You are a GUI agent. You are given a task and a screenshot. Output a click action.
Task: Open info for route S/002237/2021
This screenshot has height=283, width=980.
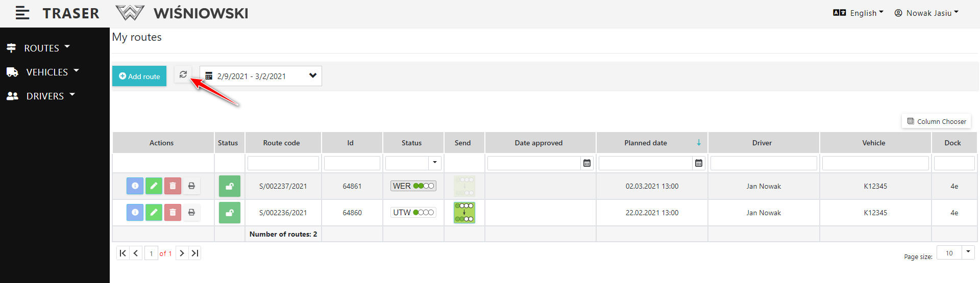[135, 186]
